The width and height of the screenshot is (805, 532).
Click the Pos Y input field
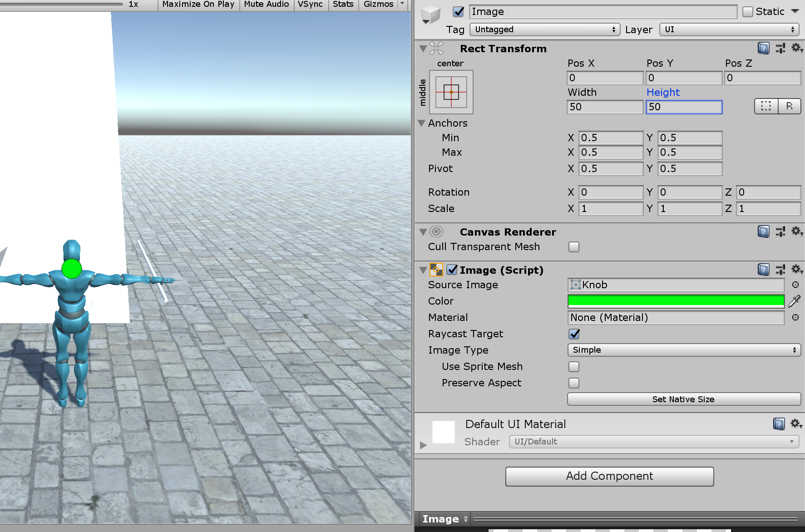[684, 78]
